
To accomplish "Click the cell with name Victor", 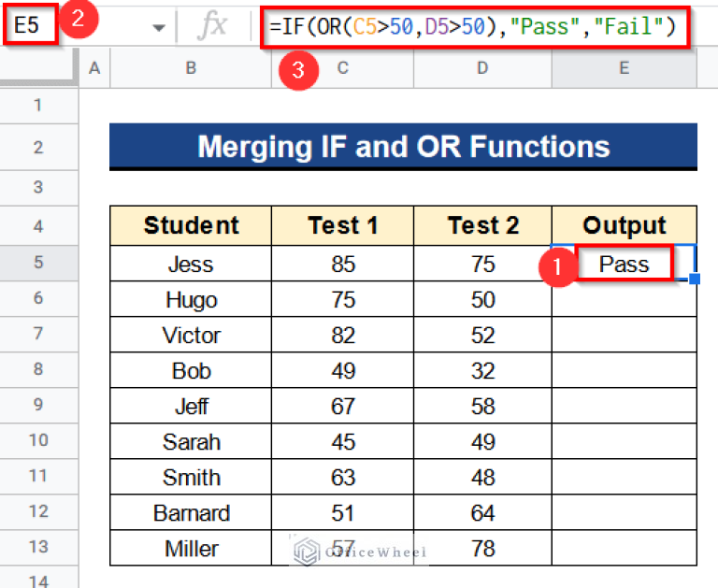I will click(x=191, y=335).
